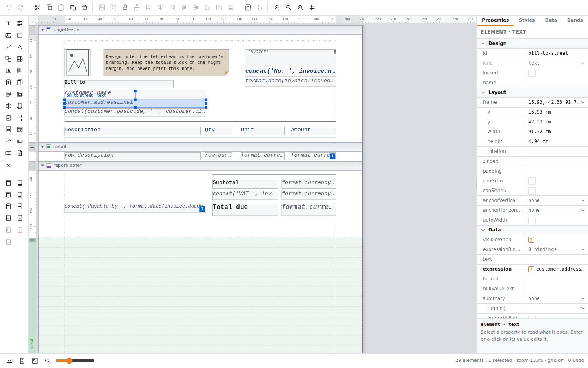Open the anchorVertical dropdown
The height and width of the screenshot is (368, 588).
click(x=557, y=200)
